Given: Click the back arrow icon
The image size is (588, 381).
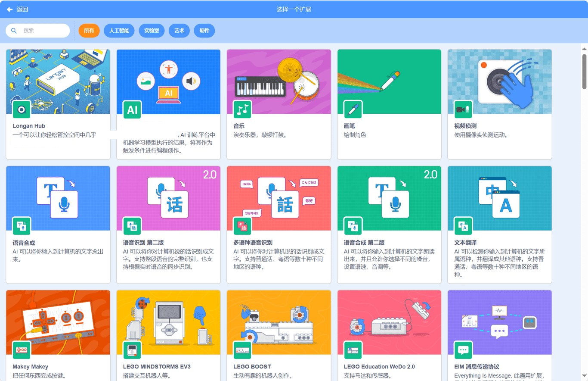Looking at the screenshot, I should pos(9,9).
